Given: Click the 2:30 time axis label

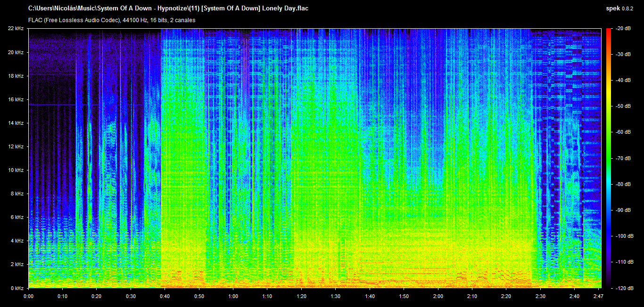Looking at the screenshot, I should click(x=540, y=296).
